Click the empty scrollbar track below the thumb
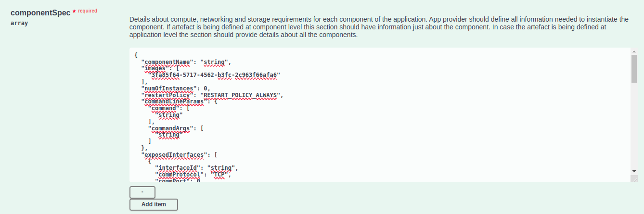 (x=634, y=125)
